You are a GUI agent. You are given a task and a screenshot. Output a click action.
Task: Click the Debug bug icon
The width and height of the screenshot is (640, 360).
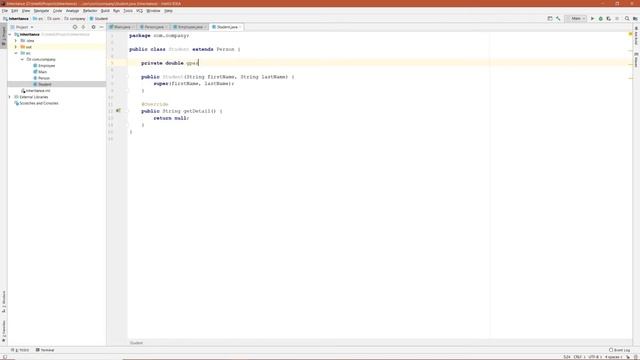(600, 19)
